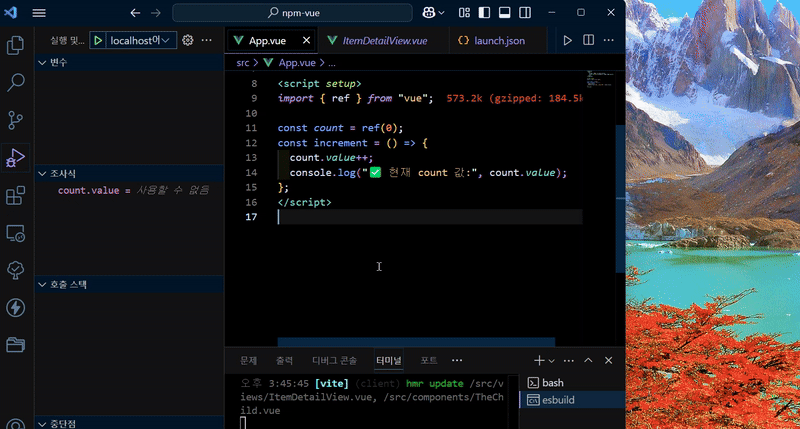Image resolution: width=800 pixels, height=429 pixels.
Task: Open the Extensions view
Action: [15, 195]
